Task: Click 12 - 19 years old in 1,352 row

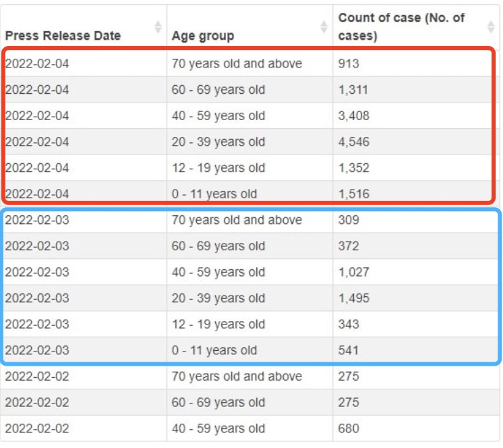Action: 218,167
